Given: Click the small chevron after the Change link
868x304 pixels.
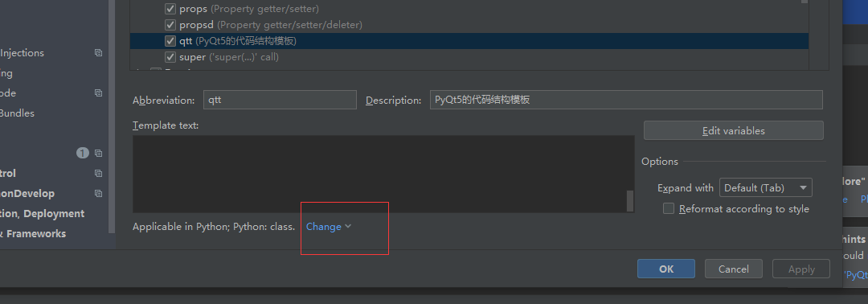Looking at the screenshot, I should [348, 227].
